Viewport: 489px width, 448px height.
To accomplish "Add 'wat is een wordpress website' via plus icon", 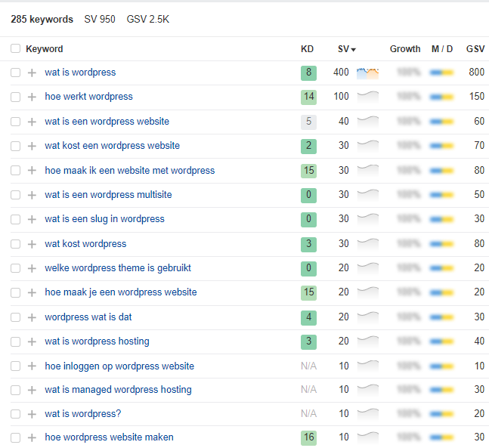I will [x=32, y=122].
